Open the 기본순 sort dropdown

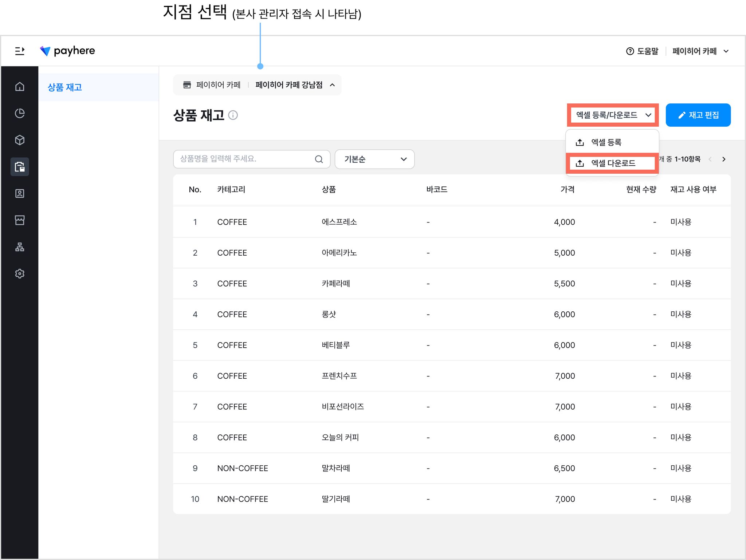click(x=374, y=159)
